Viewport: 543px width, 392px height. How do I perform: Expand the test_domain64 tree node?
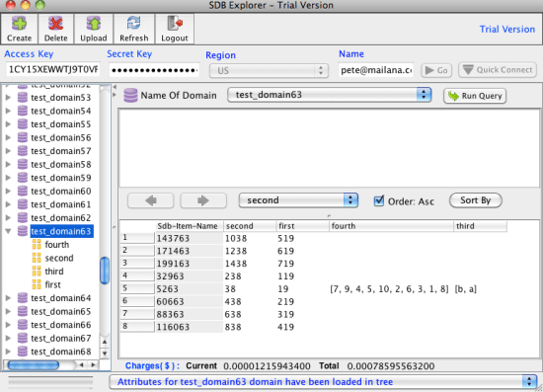[x=8, y=298]
